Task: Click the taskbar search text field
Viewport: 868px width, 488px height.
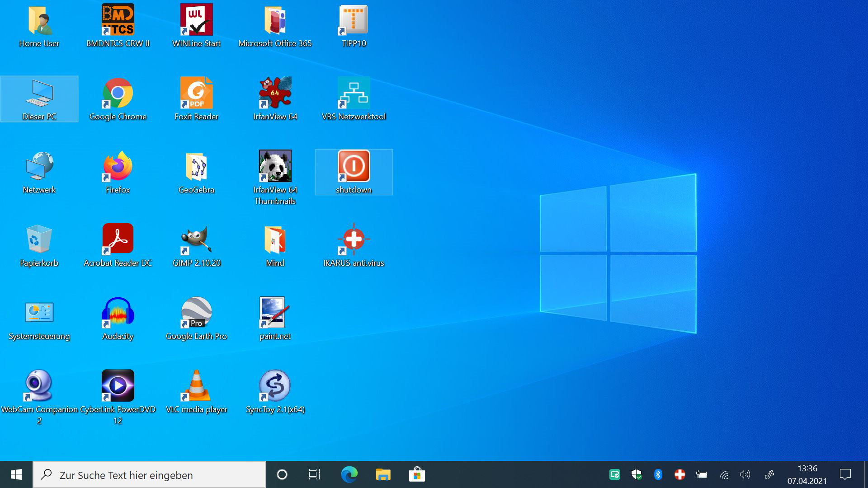Action: tap(149, 474)
